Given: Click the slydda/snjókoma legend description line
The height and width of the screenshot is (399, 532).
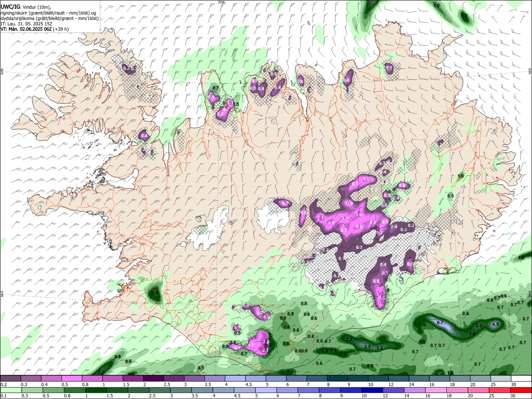Looking at the screenshot, I should [x=49, y=18].
